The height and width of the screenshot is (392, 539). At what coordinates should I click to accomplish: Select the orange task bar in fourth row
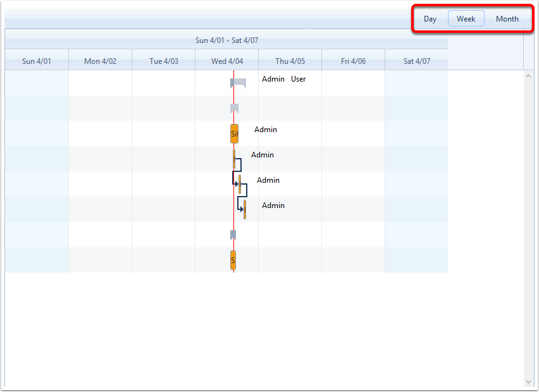pos(234,158)
